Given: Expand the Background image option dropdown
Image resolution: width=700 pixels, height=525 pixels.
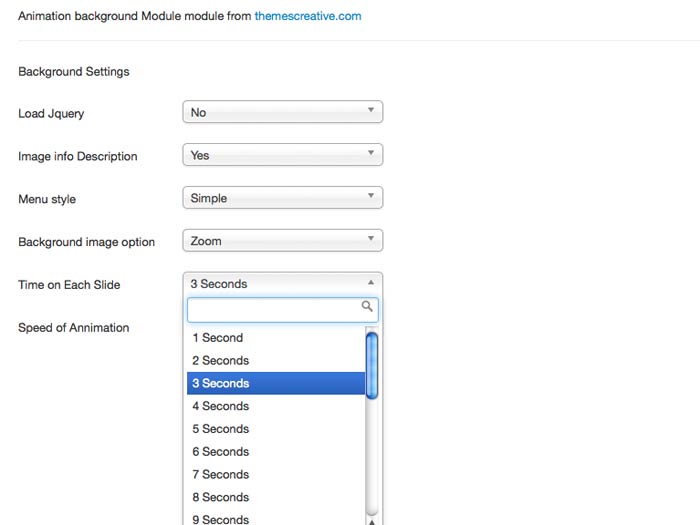Looking at the screenshot, I should [282, 241].
